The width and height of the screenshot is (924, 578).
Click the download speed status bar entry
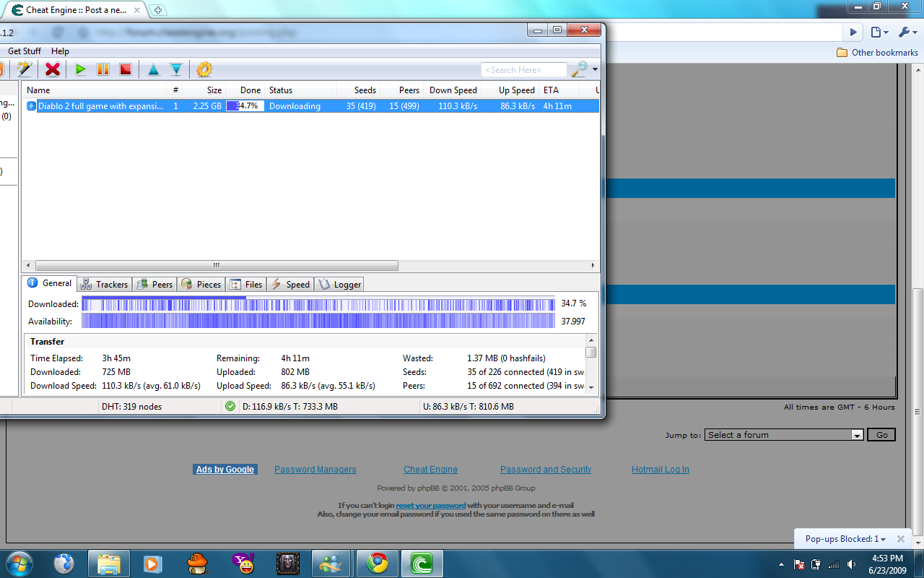point(290,406)
